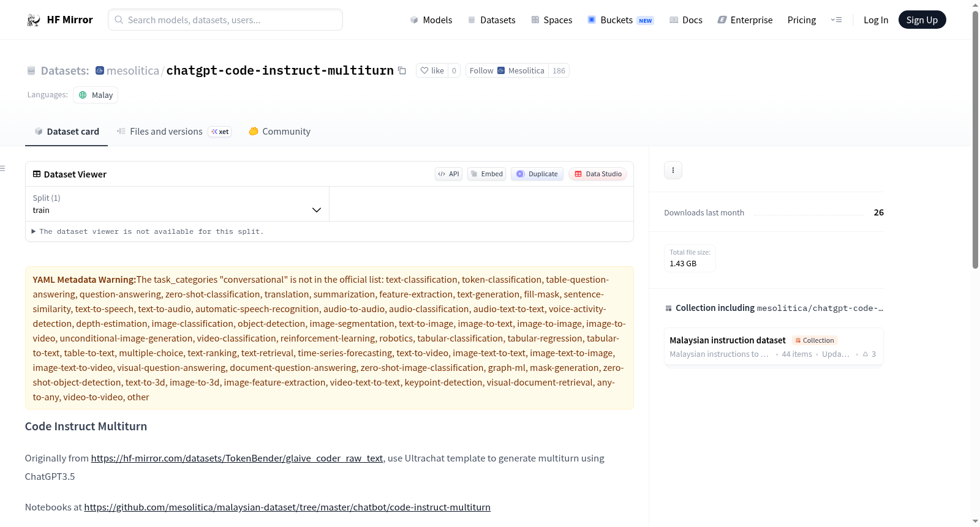Expand the dataset viewer not available message

pos(148,231)
